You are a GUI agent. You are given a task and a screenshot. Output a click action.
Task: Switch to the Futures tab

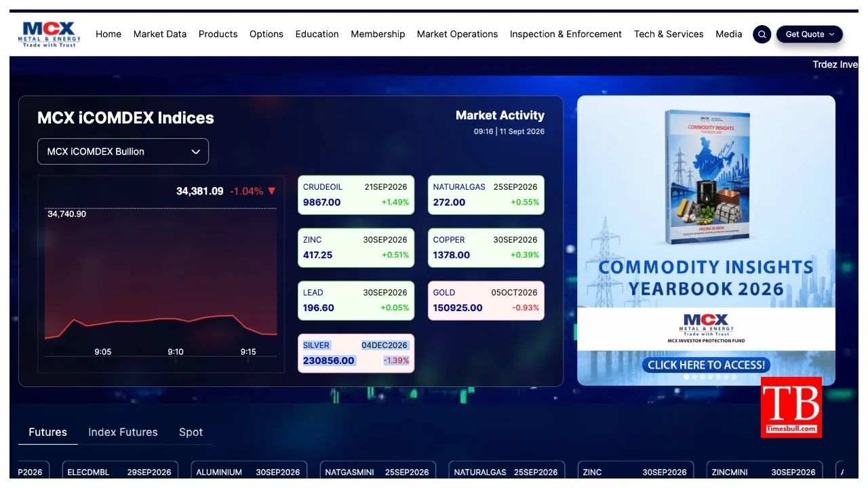47,432
